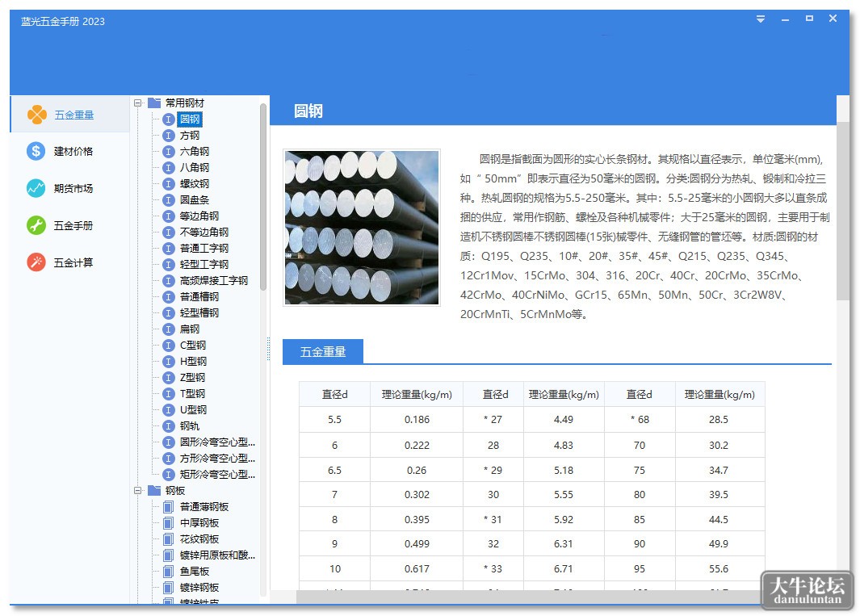
Task: Click the table cell 28.5
Action: pyautogui.click(x=719, y=420)
